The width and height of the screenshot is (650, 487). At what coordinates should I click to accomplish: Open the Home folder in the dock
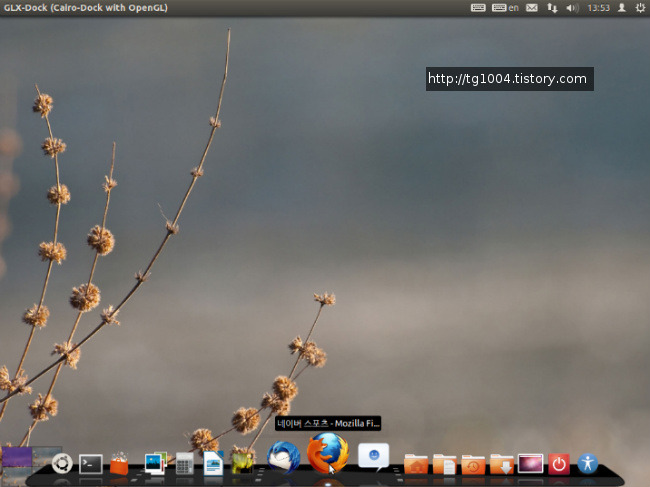click(x=416, y=464)
